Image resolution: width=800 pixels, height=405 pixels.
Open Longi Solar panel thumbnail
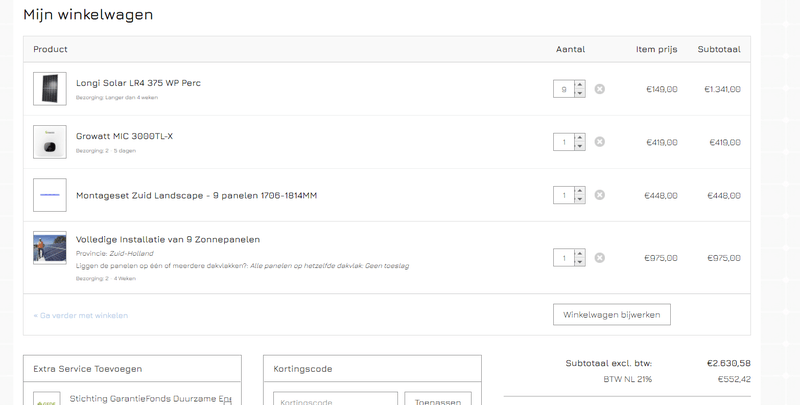[50, 89]
